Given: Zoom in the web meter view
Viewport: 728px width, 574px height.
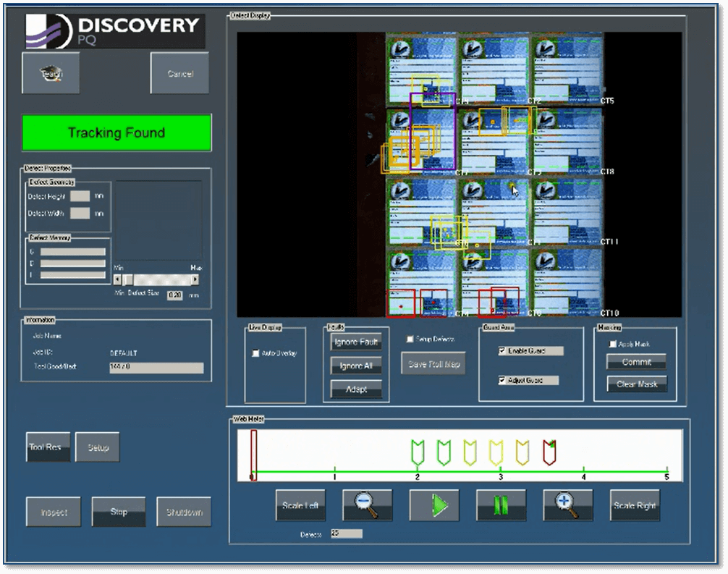Looking at the screenshot, I should click(568, 505).
